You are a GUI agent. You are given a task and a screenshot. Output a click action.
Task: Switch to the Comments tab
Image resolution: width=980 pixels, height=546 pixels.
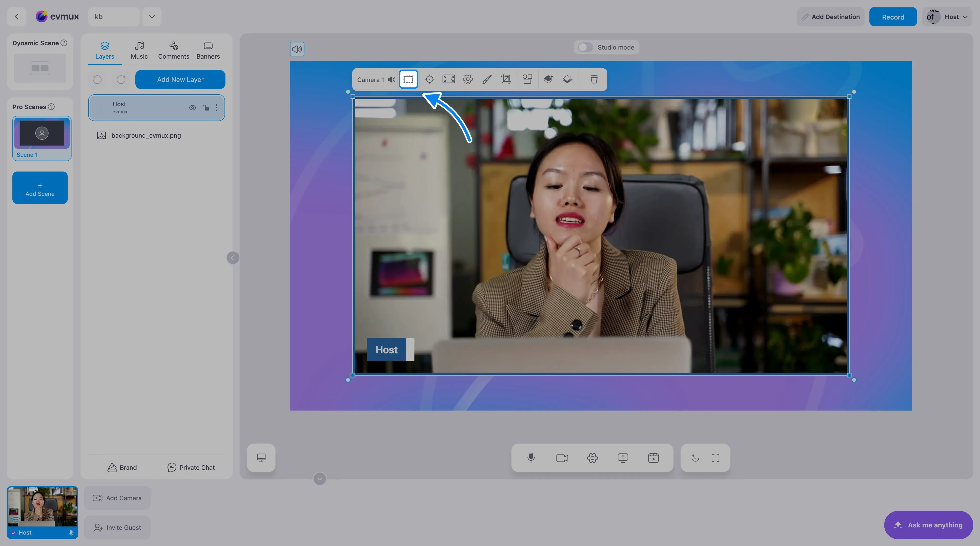click(174, 51)
